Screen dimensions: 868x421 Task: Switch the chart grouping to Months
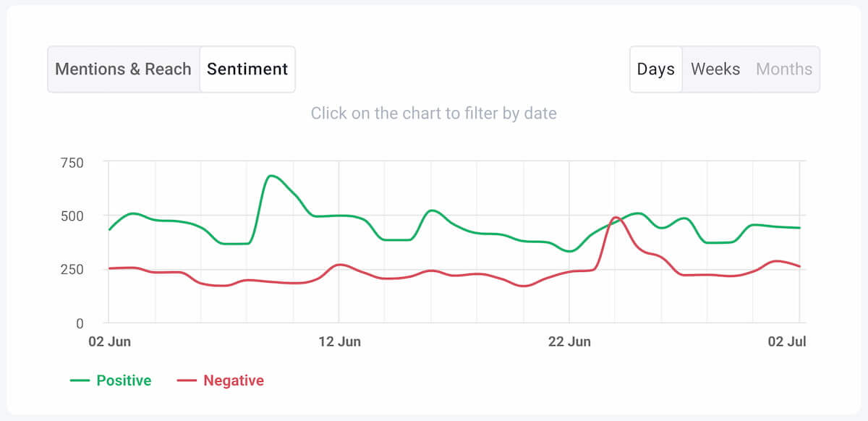pos(784,69)
